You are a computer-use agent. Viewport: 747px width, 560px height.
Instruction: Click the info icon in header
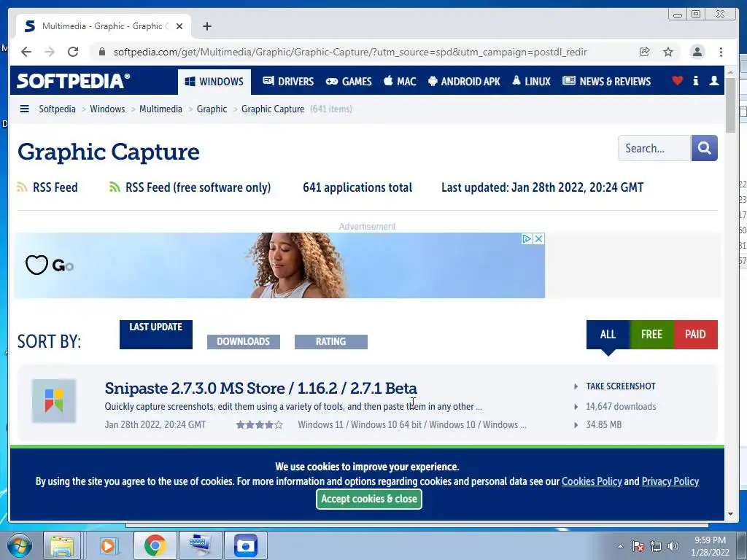click(x=695, y=81)
